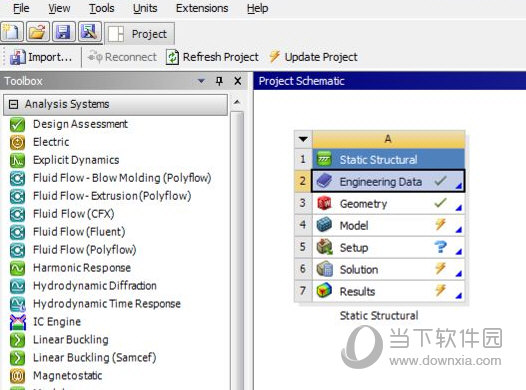Image resolution: width=526 pixels, height=390 pixels.
Task: Click the New project icon
Action: (x=12, y=32)
